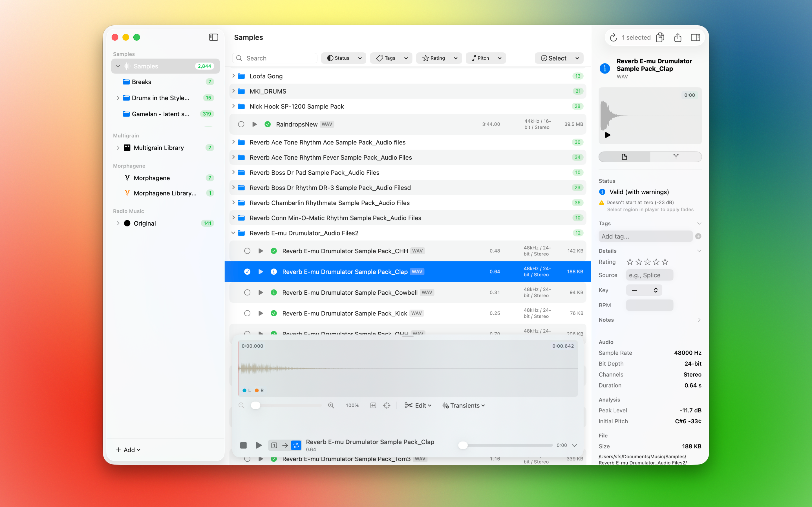Play the Clap sample preview in the inspector
This screenshot has height=507, width=812.
click(607, 135)
